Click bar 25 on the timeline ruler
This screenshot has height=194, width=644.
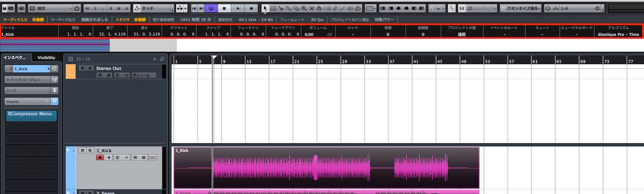pos(320,61)
